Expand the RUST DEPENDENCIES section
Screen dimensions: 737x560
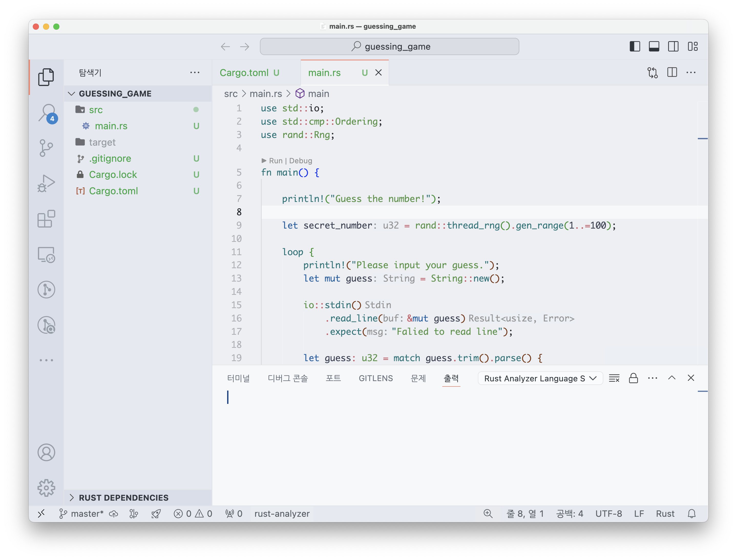click(138, 497)
